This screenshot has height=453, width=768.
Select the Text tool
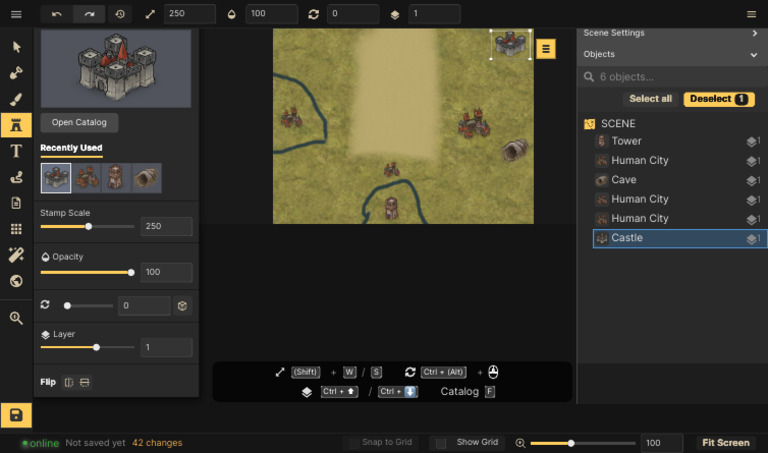pyautogui.click(x=16, y=151)
